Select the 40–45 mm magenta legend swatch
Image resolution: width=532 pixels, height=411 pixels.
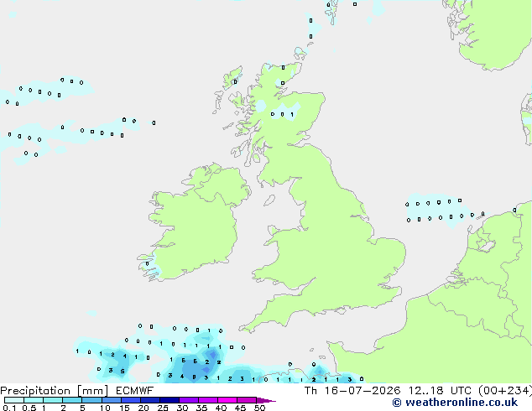click(227, 400)
